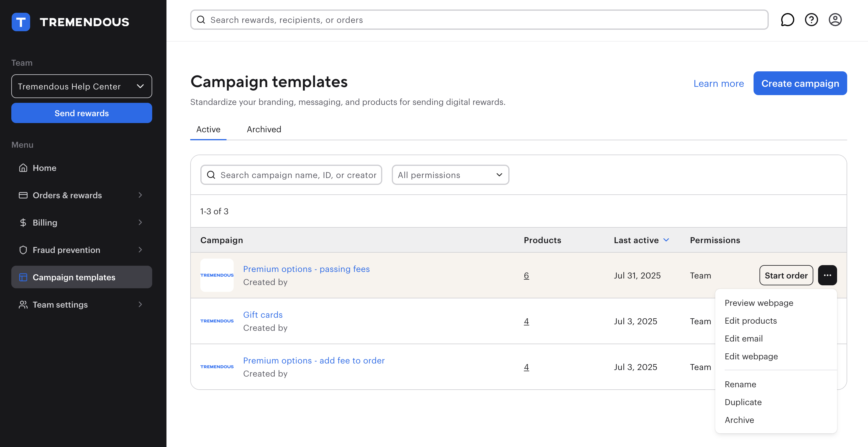The height and width of the screenshot is (447, 868).
Task: Select Duplicate from the context menu
Action: (x=743, y=402)
